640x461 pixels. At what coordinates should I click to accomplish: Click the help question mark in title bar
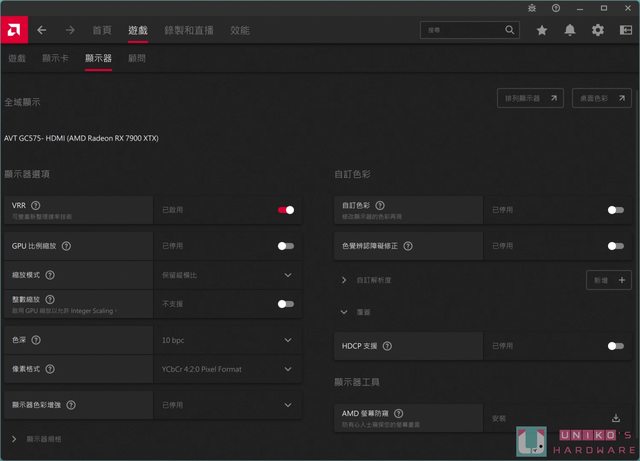click(555, 7)
